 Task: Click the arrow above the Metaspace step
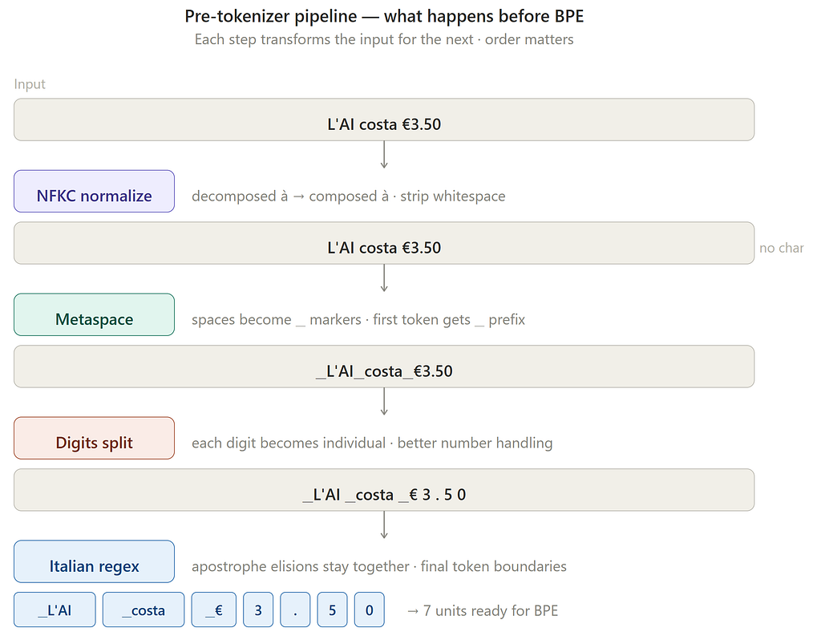[384, 278]
